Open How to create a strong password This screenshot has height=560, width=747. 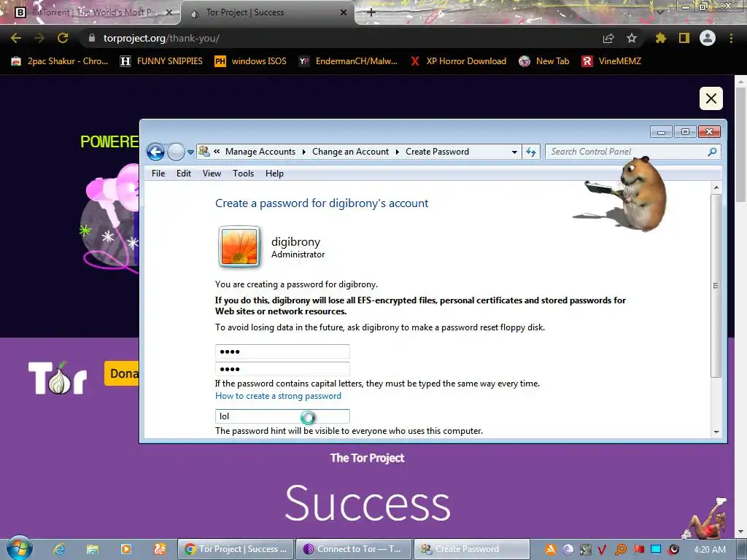pyautogui.click(x=278, y=396)
